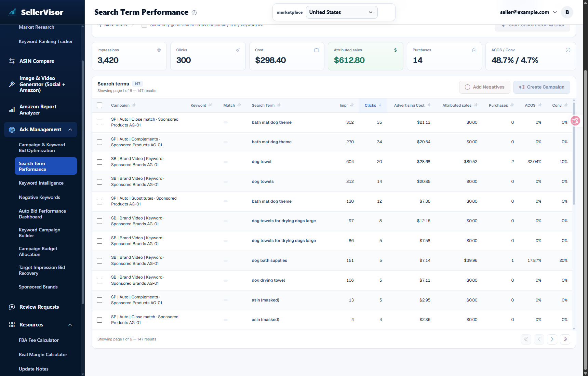588x376 pixels.
Task: Jump to last page of results
Action: click(x=565, y=339)
